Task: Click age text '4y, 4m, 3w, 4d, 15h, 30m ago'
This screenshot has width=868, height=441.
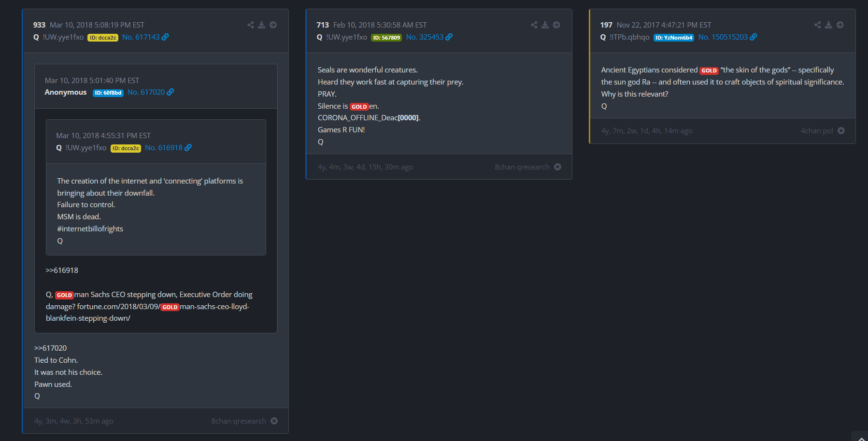Action: pos(365,167)
